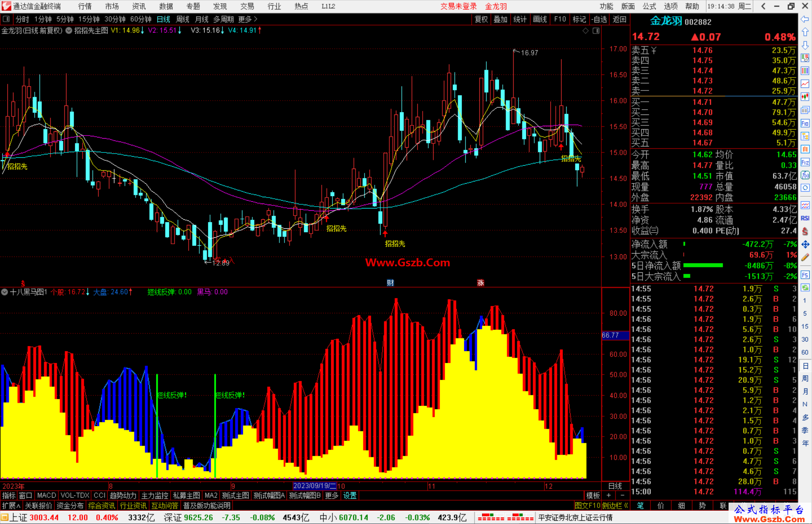The image size is (812, 524).
Task: Click the 设置 settings link in indicator bar
Action: [350, 495]
